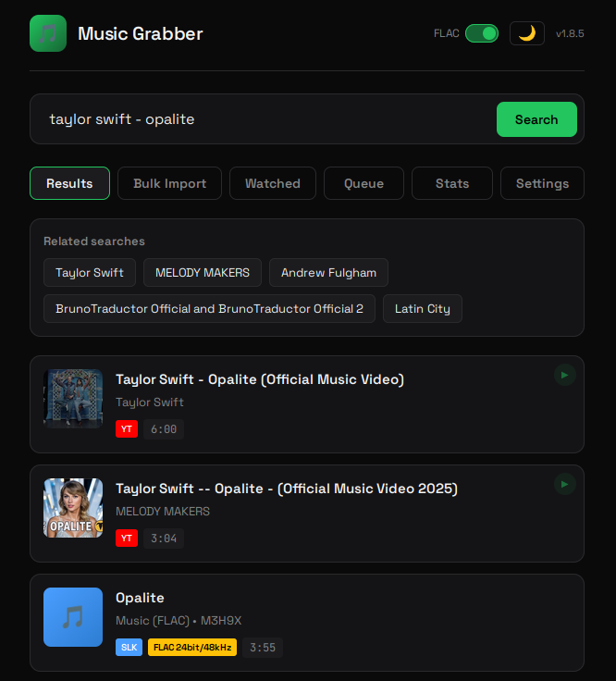Click the thumbnail of the first Opalite video
The height and width of the screenshot is (681, 616).
73,399
